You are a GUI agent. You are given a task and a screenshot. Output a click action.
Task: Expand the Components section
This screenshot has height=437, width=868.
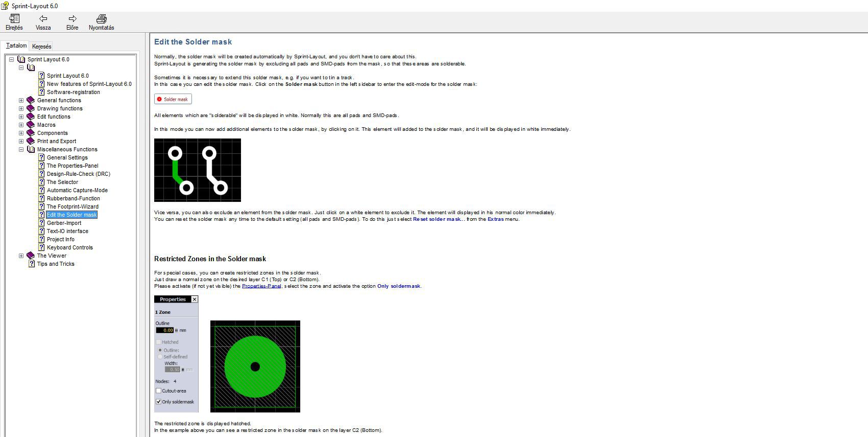tap(21, 133)
